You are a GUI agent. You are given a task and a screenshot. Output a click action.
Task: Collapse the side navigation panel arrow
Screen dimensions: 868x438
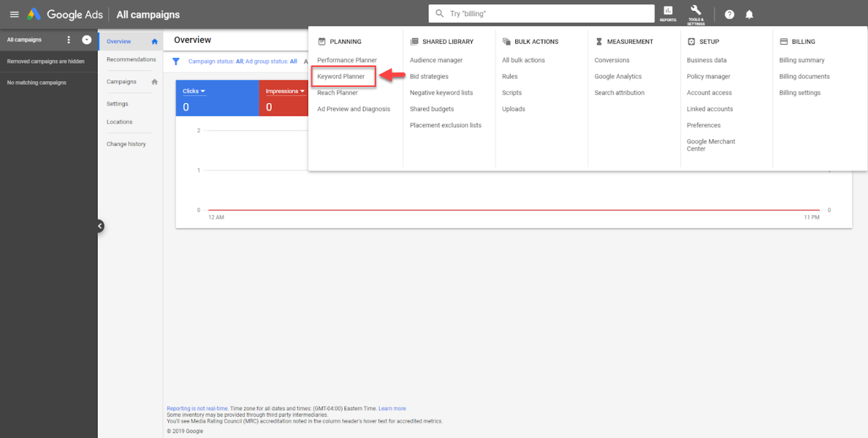point(100,226)
